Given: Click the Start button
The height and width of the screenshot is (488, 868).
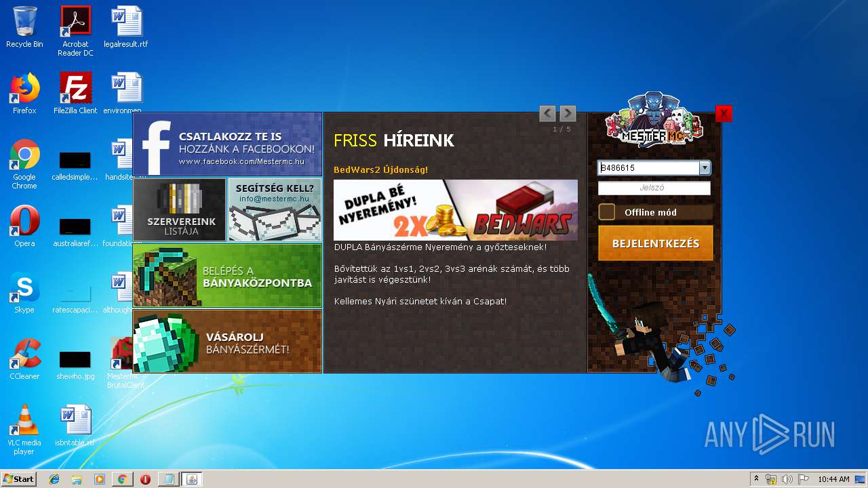Looking at the screenshot, I should pos(19,479).
